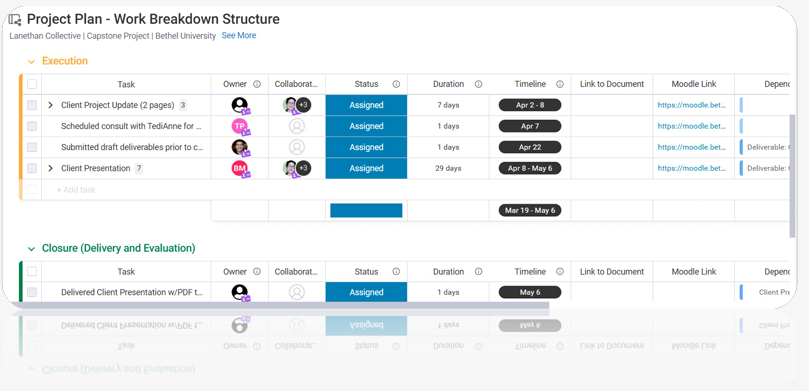The width and height of the screenshot is (809, 391).
Task: Change Assigned status of Scheduled consult task
Action: pos(366,126)
